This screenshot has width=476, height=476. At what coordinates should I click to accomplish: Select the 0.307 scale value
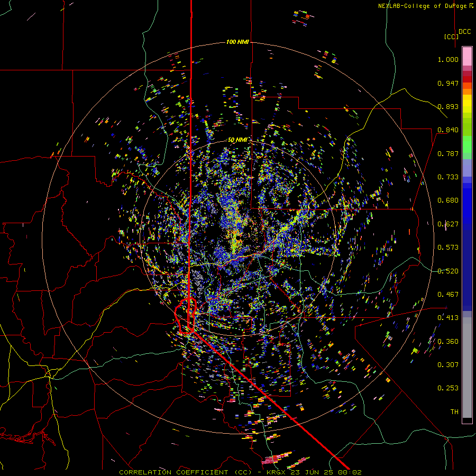[448, 365]
